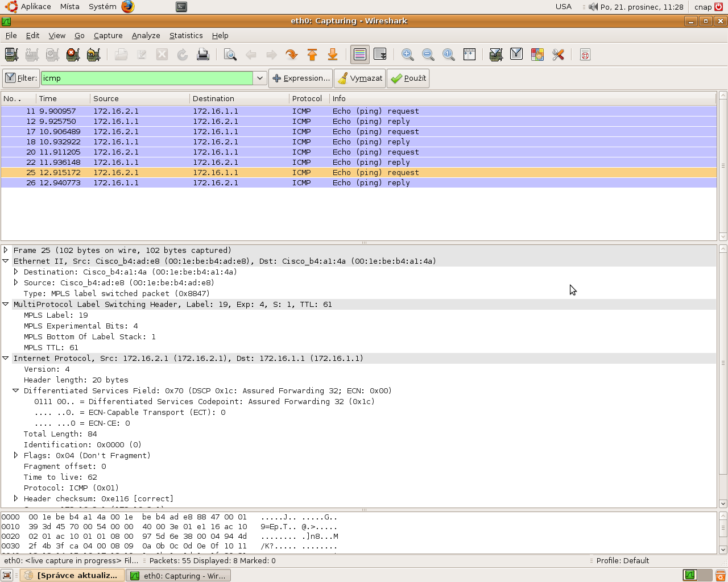Launch Firefox from the top panel
This screenshot has height=582, width=728.
[128, 7]
